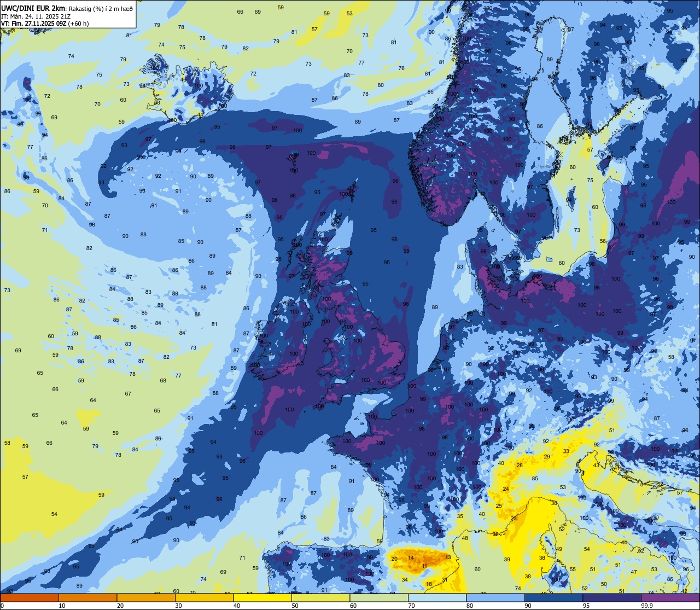Click the humidity value '28' in yellow area

[x=520, y=466]
